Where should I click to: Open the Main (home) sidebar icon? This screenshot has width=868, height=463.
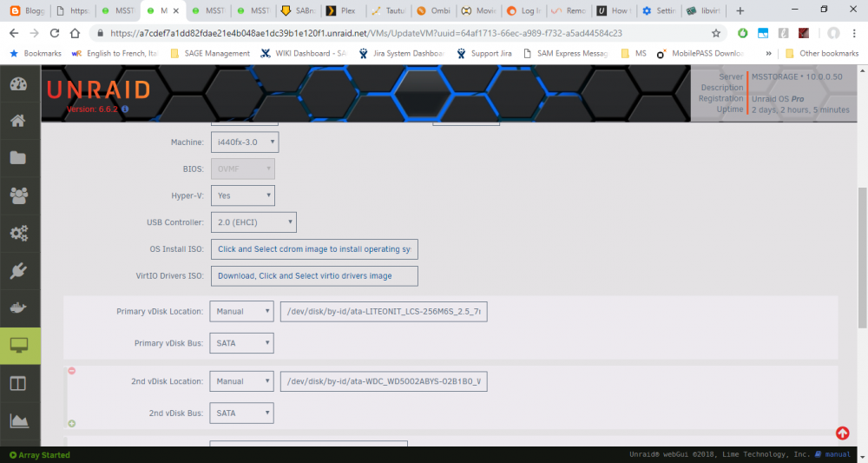[x=18, y=121]
